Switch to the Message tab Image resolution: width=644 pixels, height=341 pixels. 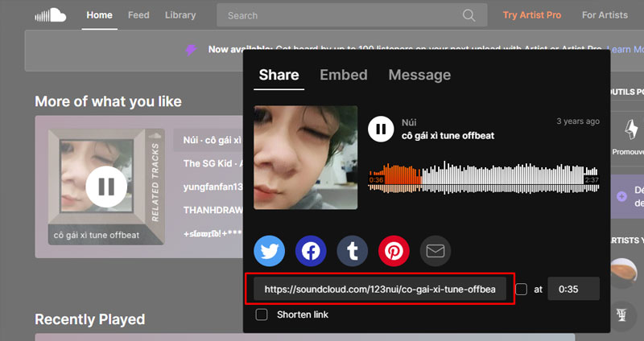(x=419, y=75)
